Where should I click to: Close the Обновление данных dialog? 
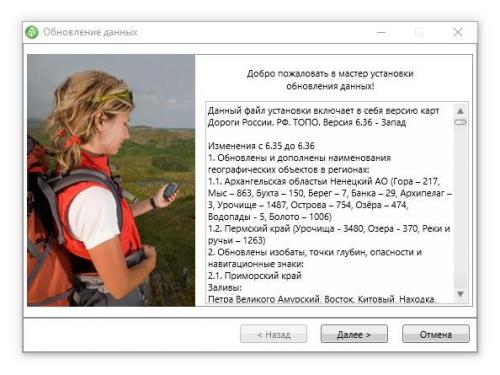pos(458,32)
